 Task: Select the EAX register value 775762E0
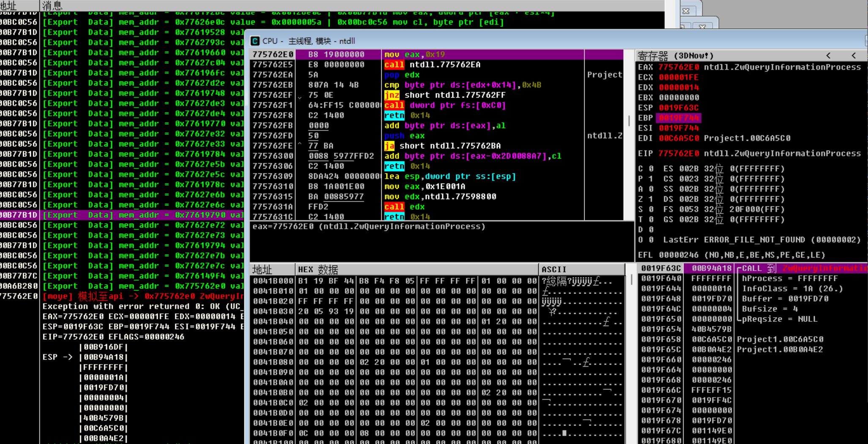[679, 67]
